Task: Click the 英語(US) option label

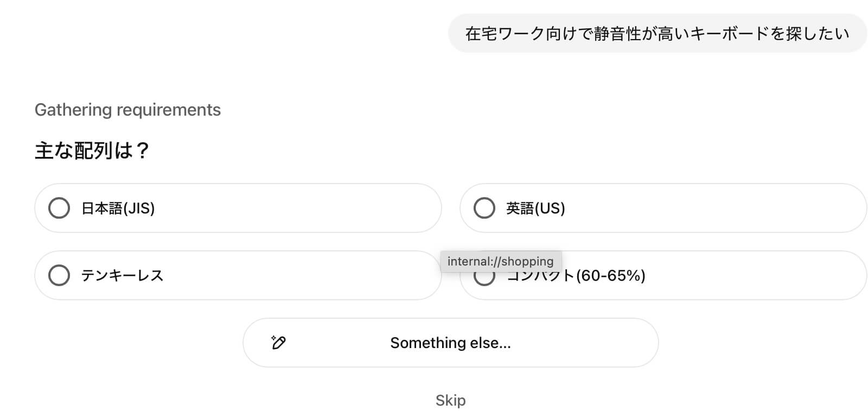Action: point(535,208)
